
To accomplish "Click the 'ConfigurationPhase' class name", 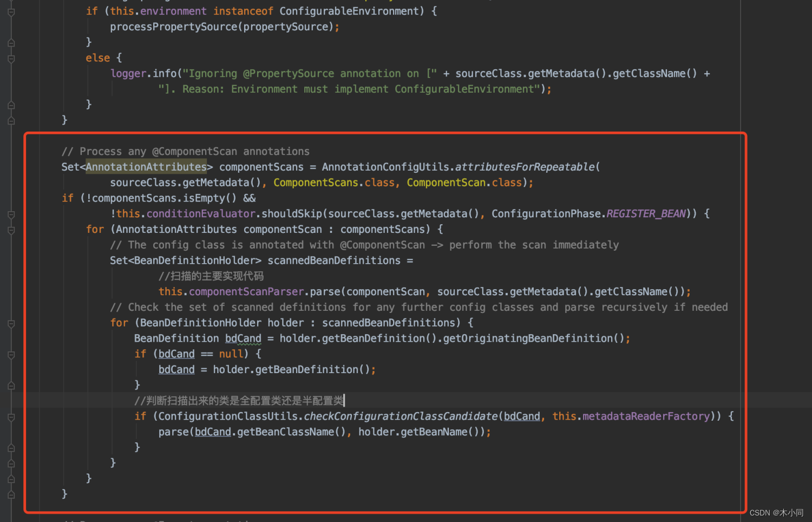I will (x=546, y=214).
